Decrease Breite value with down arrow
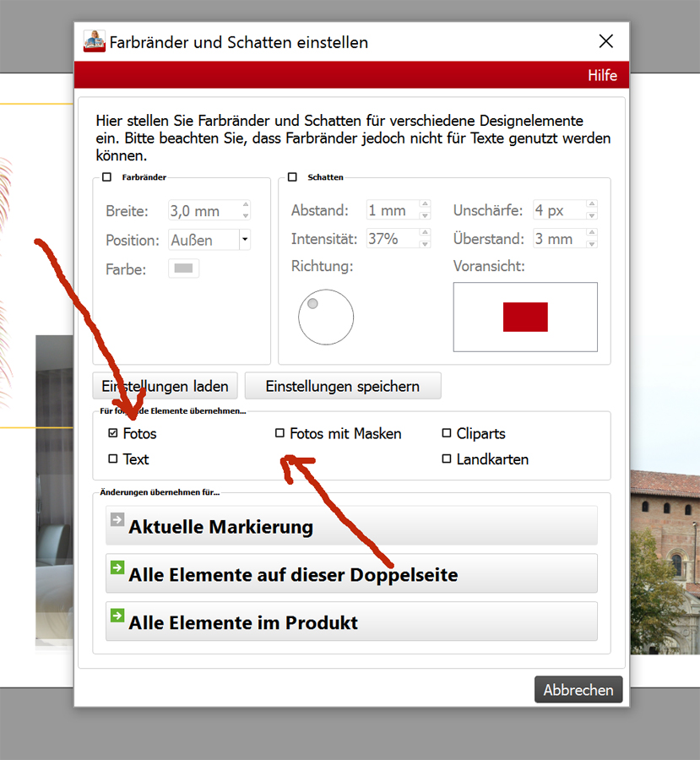 coord(246,215)
